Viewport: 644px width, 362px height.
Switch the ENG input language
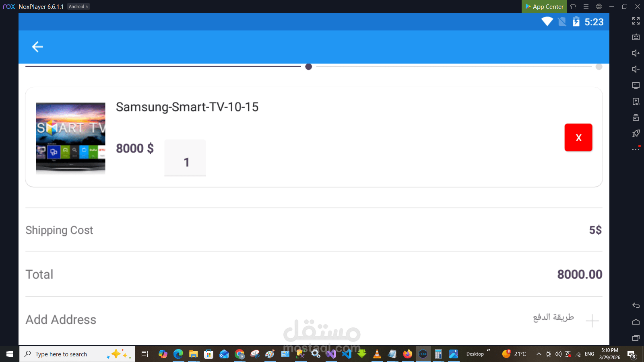[x=589, y=354]
